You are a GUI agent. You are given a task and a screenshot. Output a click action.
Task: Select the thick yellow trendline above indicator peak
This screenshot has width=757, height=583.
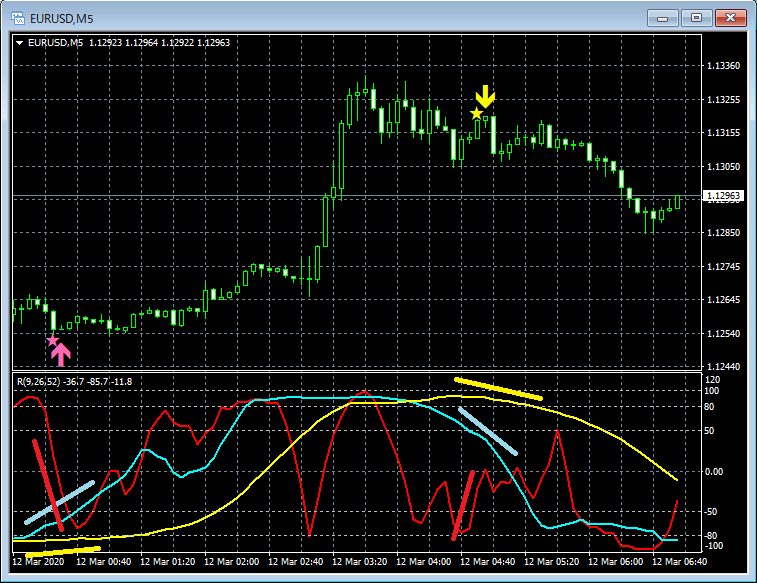click(x=498, y=389)
